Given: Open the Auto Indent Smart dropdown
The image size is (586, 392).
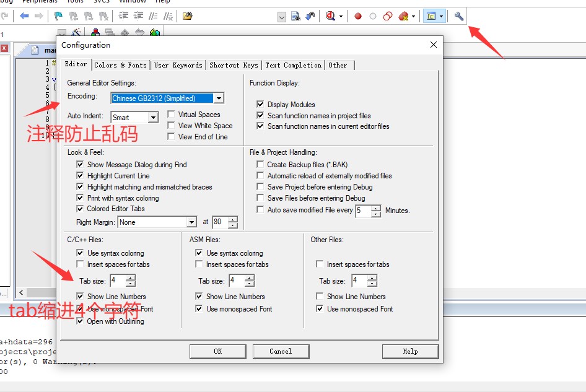Looking at the screenshot, I should [153, 117].
